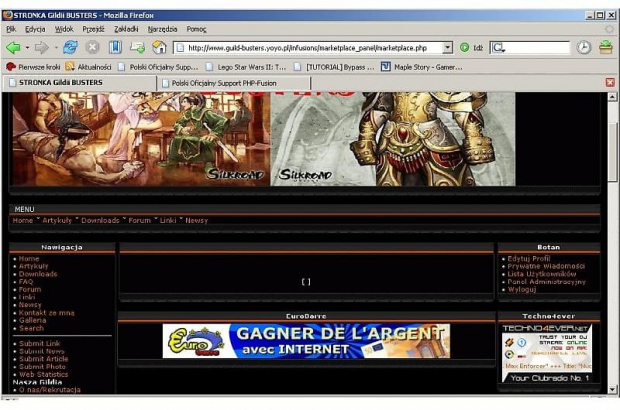Open the Pomoc menu

click(x=196, y=29)
